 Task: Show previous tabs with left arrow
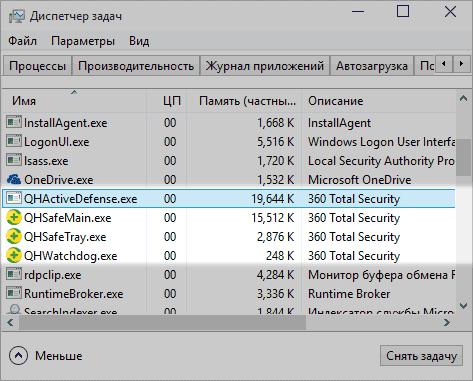[443, 63]
